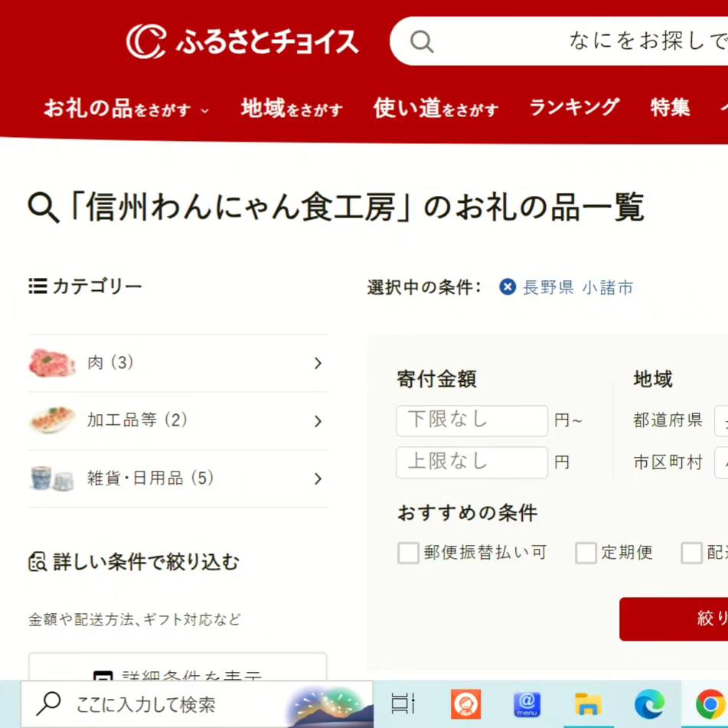Click the 上限なし maximum donation field
Screen dimensions: 728x728
472,462
